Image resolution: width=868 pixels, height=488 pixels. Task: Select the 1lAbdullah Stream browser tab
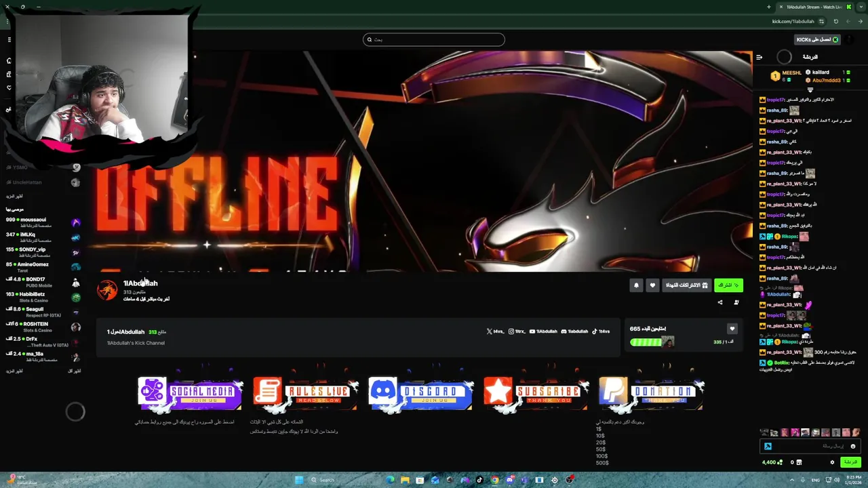click(x=814, y=7)
